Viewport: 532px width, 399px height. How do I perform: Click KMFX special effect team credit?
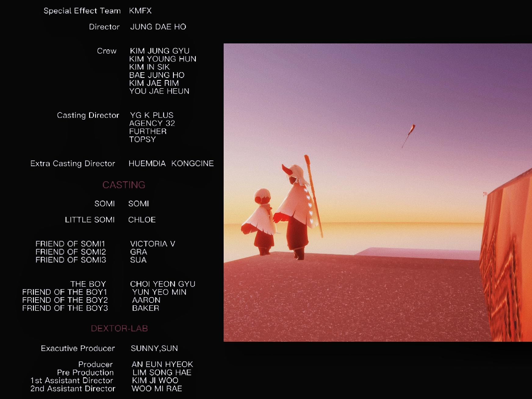tap(140, 11)
